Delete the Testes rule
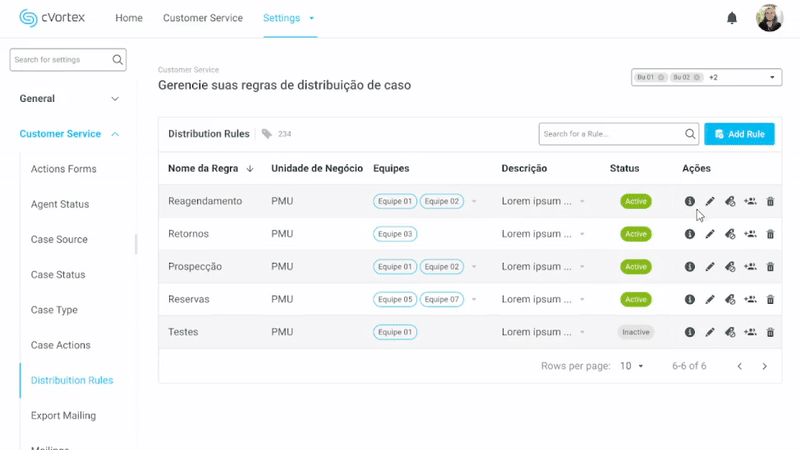Image resolution: width=800 pixels, height=450 pixels. tap(770, 332)
